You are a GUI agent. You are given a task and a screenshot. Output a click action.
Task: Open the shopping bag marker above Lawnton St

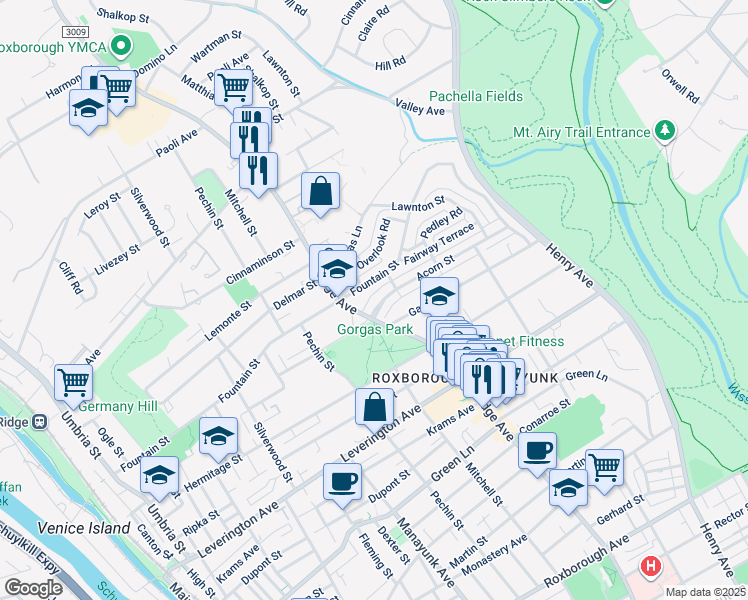click(321, 191)
